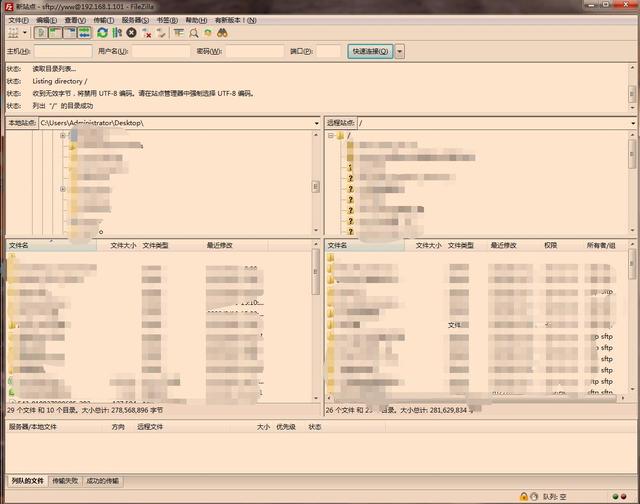Open the 书签(B) menu

tap(167, 20)
